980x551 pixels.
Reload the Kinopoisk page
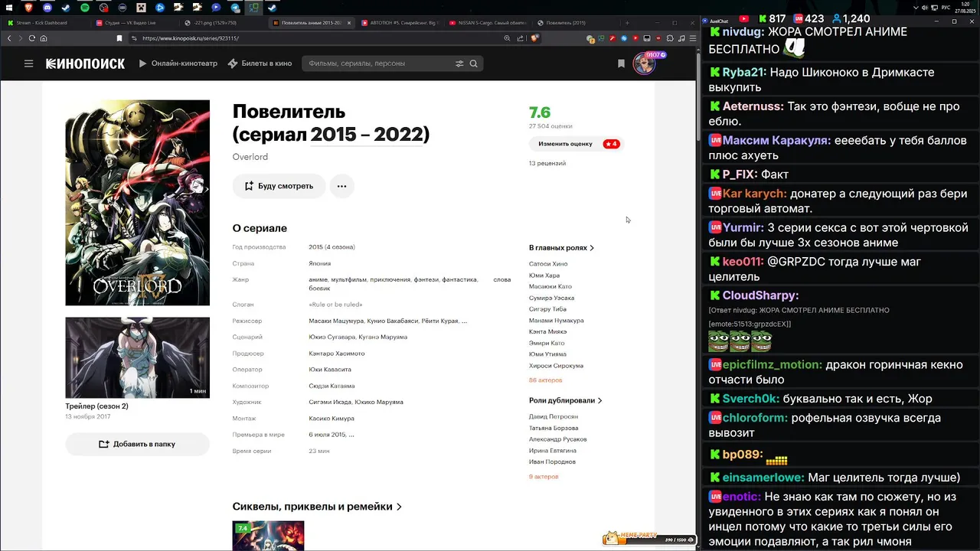click(x=32, y=38)
